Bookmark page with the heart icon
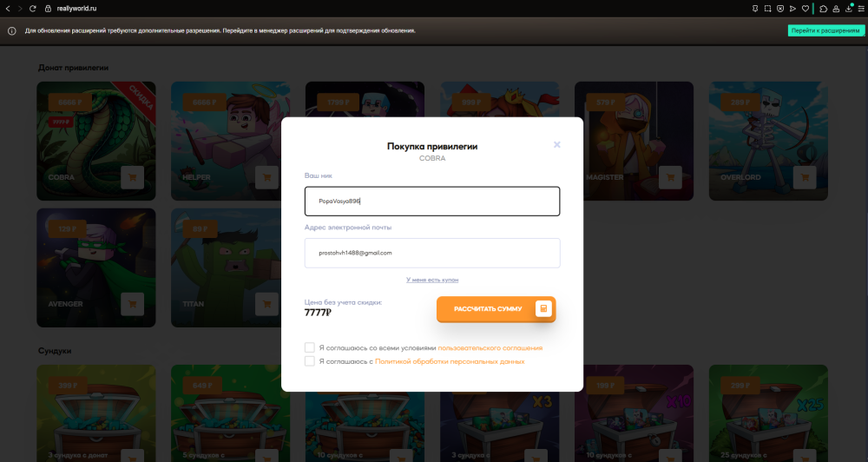The height and width of the screenshot is (462, 868). coord(806,9)
